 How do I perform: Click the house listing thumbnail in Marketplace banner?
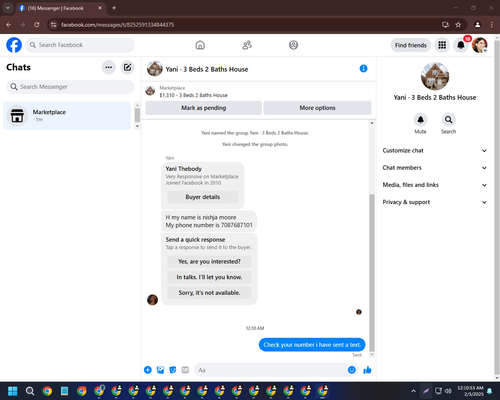coord(150,91)
